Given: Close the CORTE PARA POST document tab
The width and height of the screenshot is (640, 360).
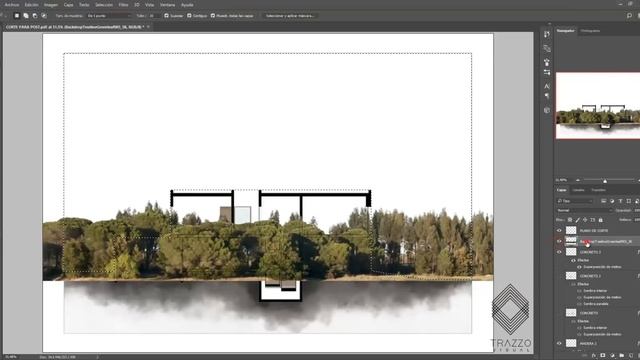Looking at the screenshot, I should [148, 27].
